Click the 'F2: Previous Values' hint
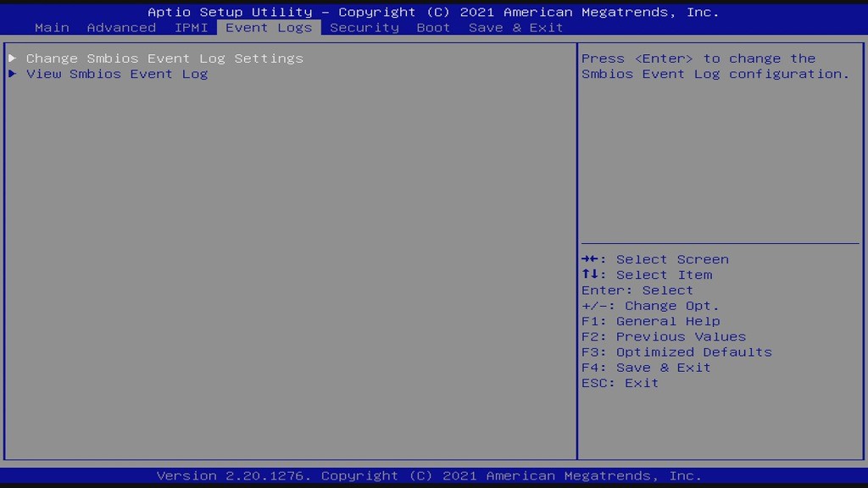 pyautogui.click(x=663, y=336)
